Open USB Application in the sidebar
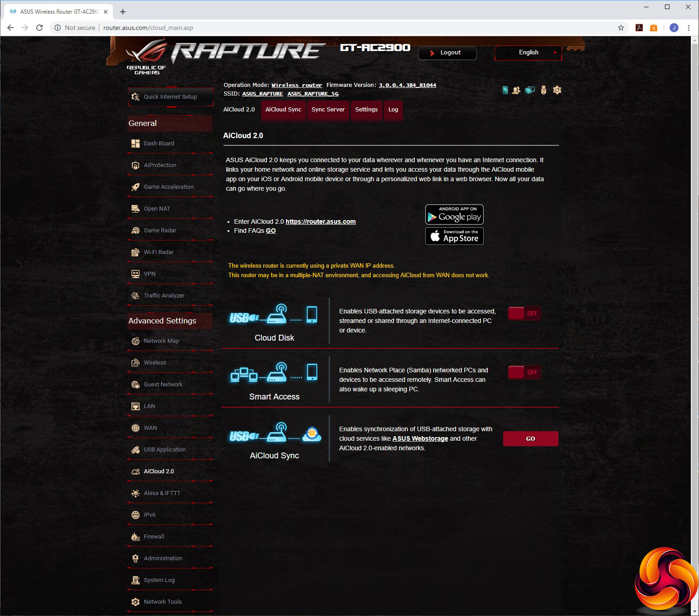 [x=170, y=450]
